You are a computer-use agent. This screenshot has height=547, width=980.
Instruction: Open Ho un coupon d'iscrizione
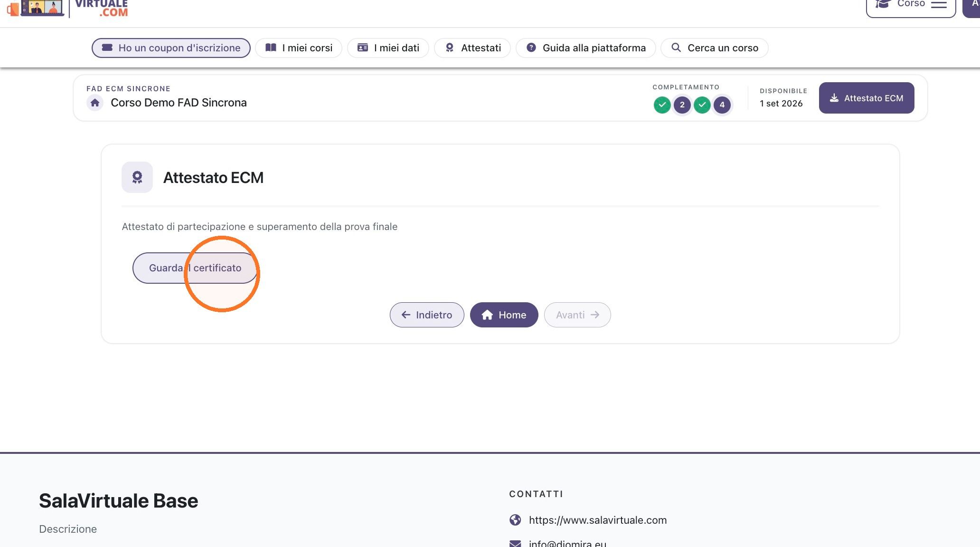[x=171, y=48]
